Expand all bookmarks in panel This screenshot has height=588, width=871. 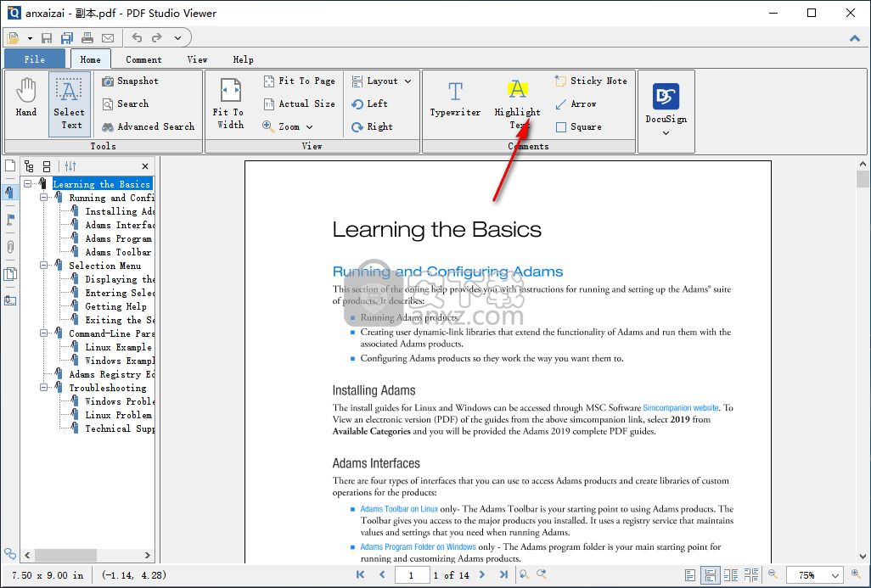coord(29,166)
